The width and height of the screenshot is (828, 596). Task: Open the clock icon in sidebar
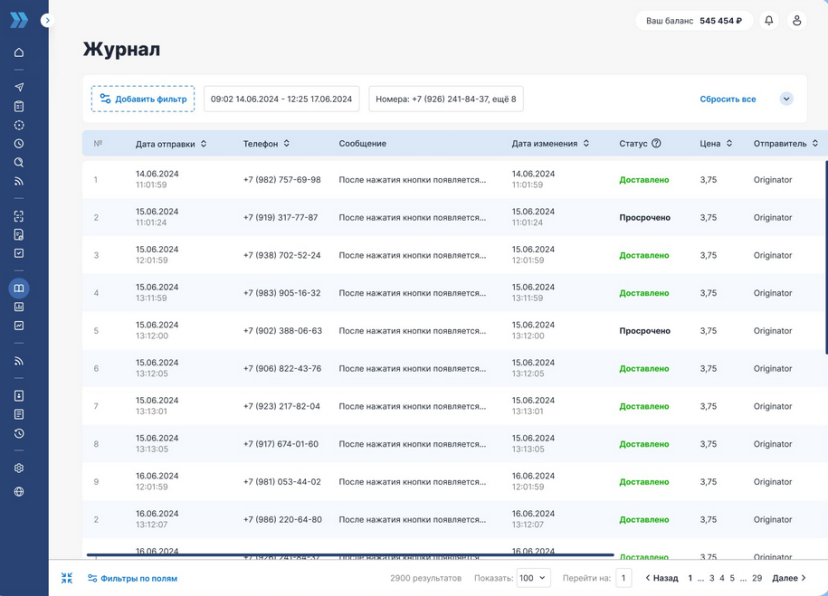click(19, 144)
